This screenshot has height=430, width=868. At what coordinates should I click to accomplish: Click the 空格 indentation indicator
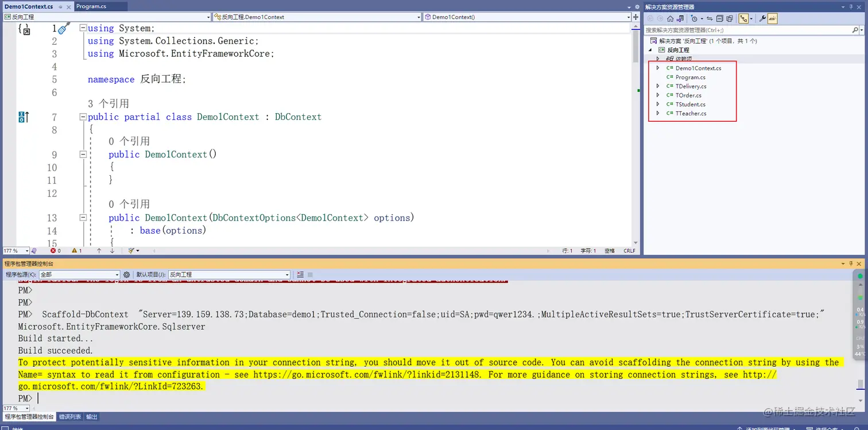610,251
